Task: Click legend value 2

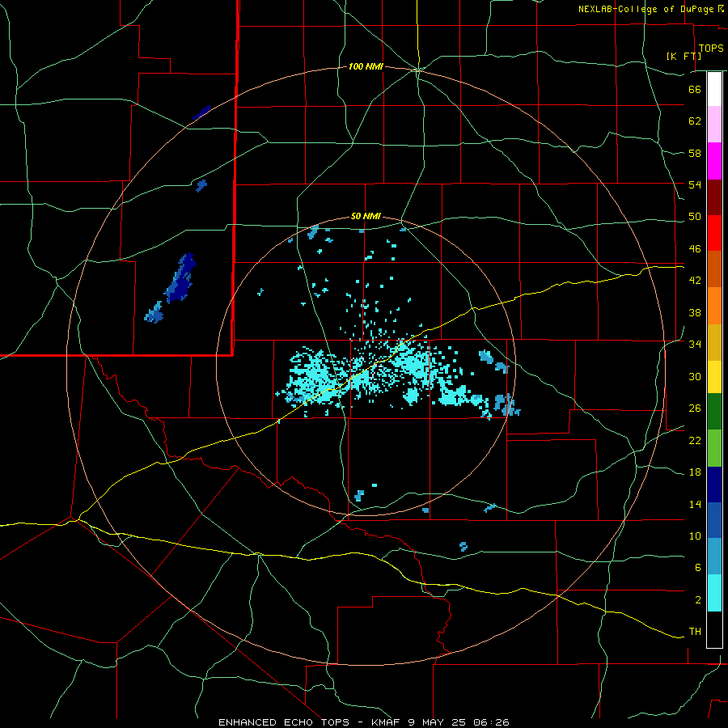Action: click(x=698, y=600)
